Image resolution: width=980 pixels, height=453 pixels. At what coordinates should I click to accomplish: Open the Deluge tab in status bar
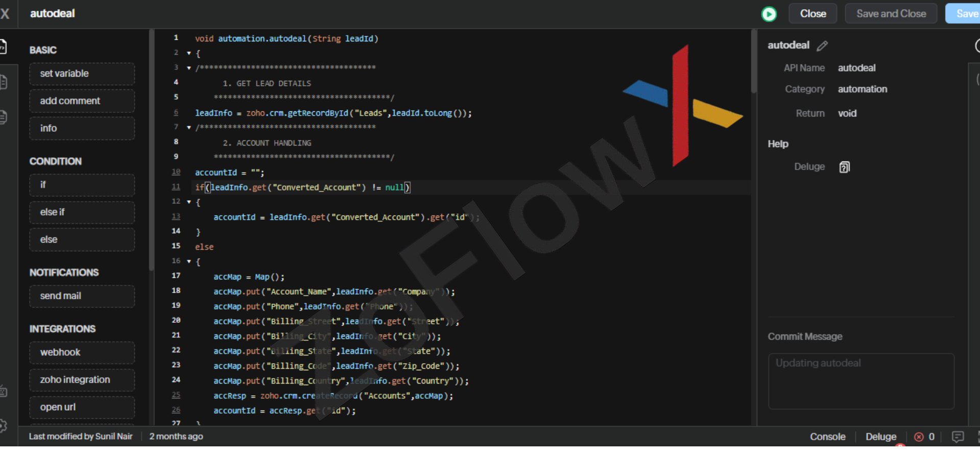(x=880, y=437)
